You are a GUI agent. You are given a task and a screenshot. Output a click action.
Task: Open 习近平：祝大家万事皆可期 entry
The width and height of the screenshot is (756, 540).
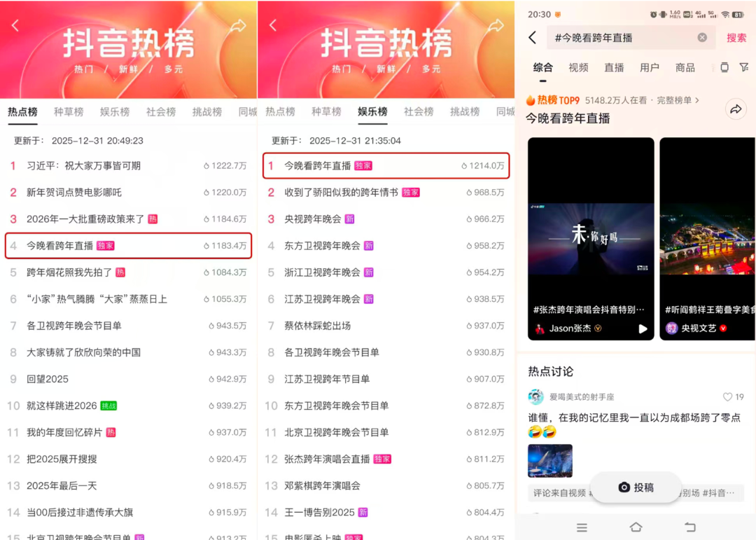pos(128,166)
